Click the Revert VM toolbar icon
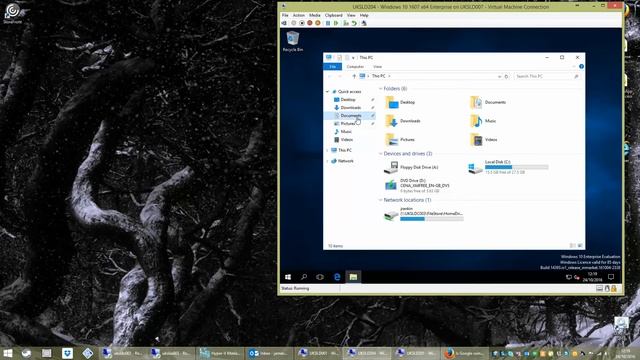The width and height of the screenshot is (640, 360). point(354,23)
